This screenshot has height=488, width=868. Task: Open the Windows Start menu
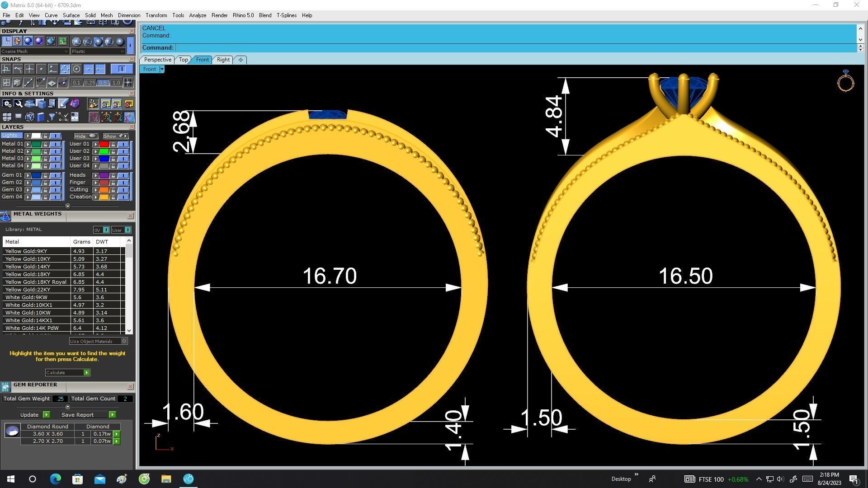click(11, 479)
